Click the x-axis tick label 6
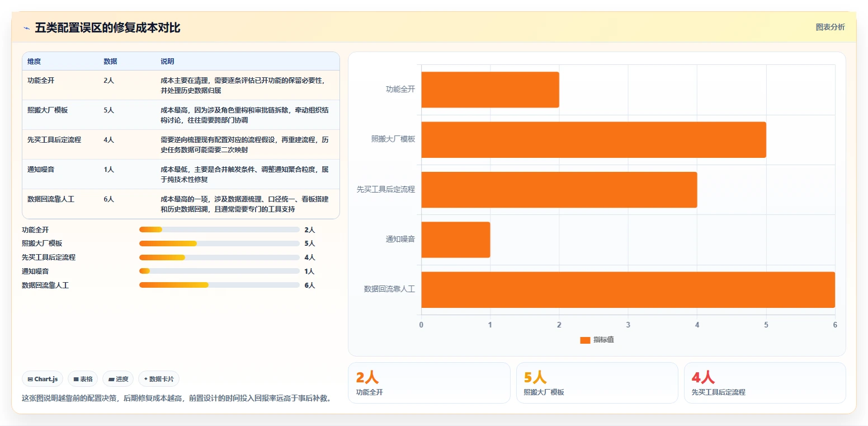Screen dimensions: 868x426 click(x=835, y=325)
